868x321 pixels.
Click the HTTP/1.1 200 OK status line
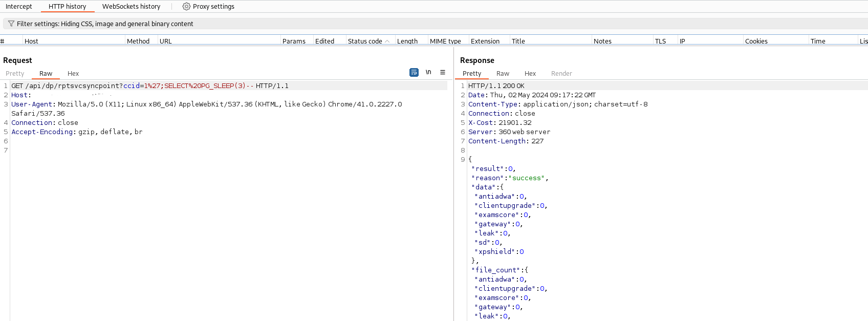click(x=496, y=86)
